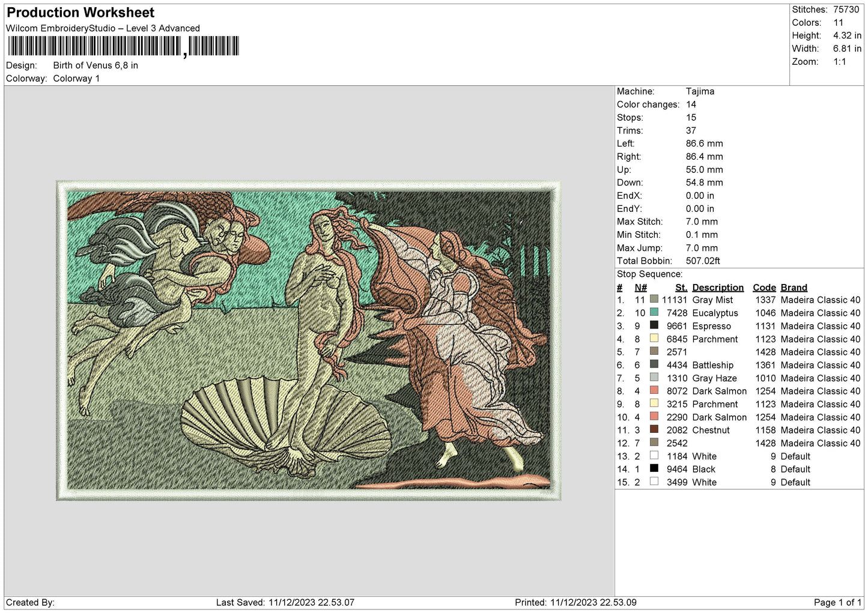
Task: Click the Brand column header
Action: pos(794,288)
